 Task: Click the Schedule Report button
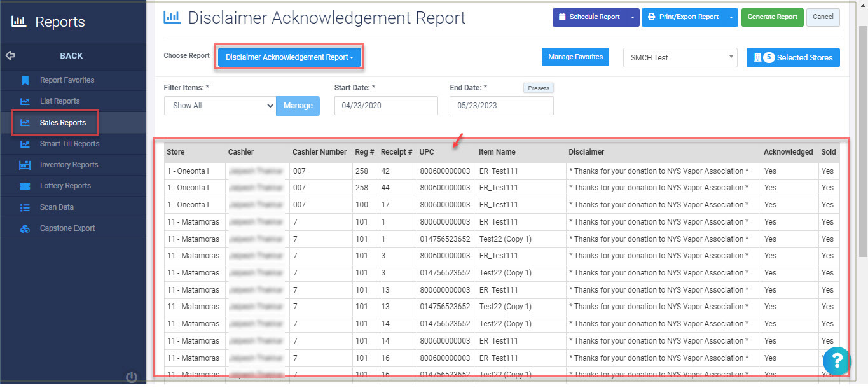(x=589, y=17)
